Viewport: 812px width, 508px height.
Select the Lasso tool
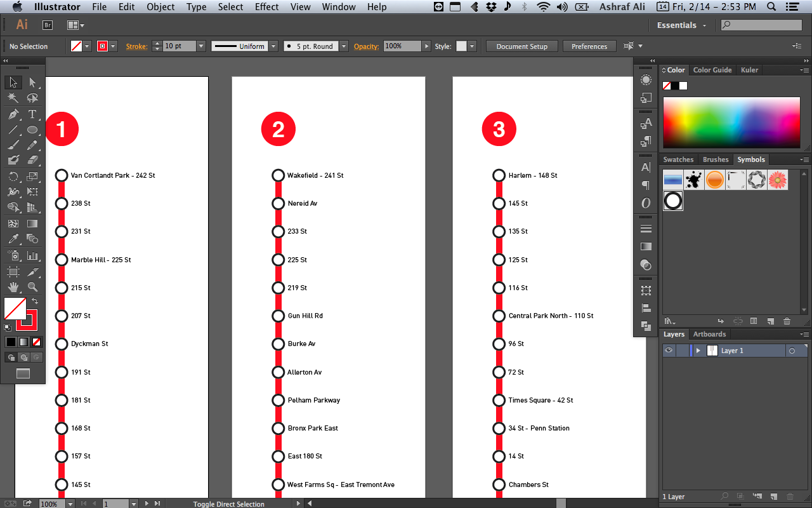click(x=32, y=98)
